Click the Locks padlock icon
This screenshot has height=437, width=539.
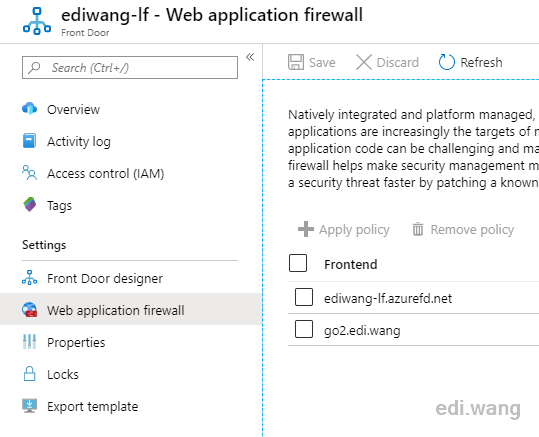(30, 374)
